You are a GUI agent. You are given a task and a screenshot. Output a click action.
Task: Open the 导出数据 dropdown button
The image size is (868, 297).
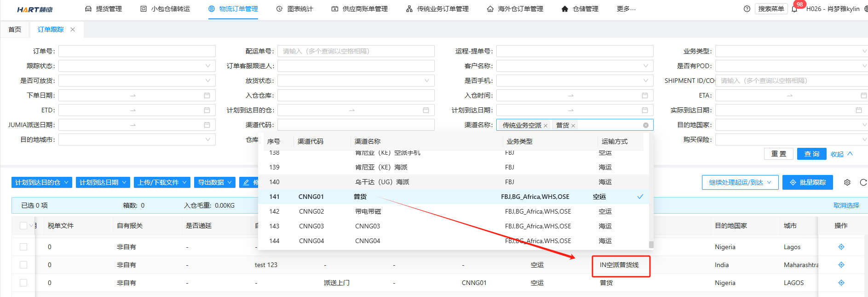tap(215, 182)
